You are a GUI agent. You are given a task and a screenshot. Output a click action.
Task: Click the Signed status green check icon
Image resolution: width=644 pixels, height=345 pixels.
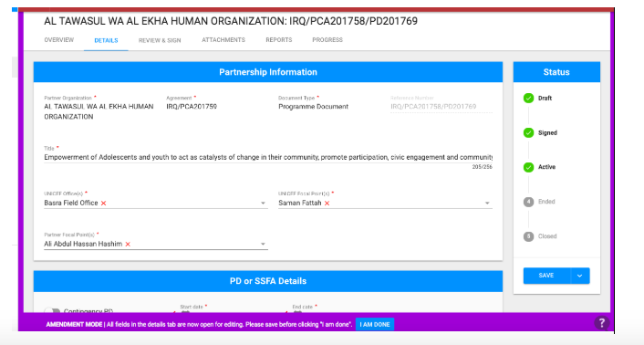point(528,132)
